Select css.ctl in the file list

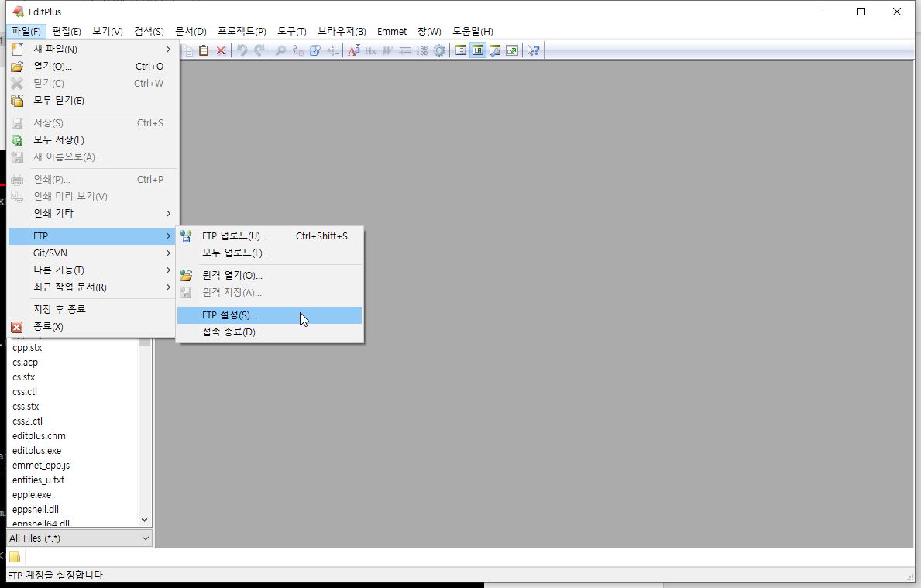[25, 392]
